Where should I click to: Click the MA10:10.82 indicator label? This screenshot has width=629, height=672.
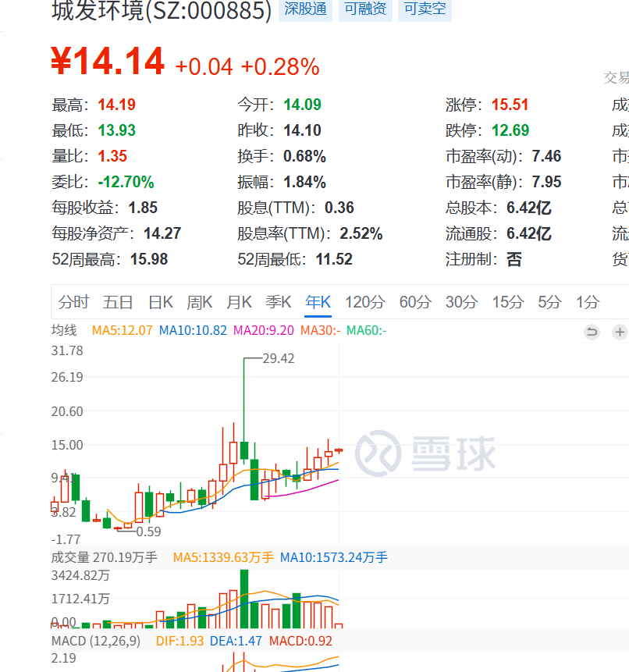[x=193, y=330]
